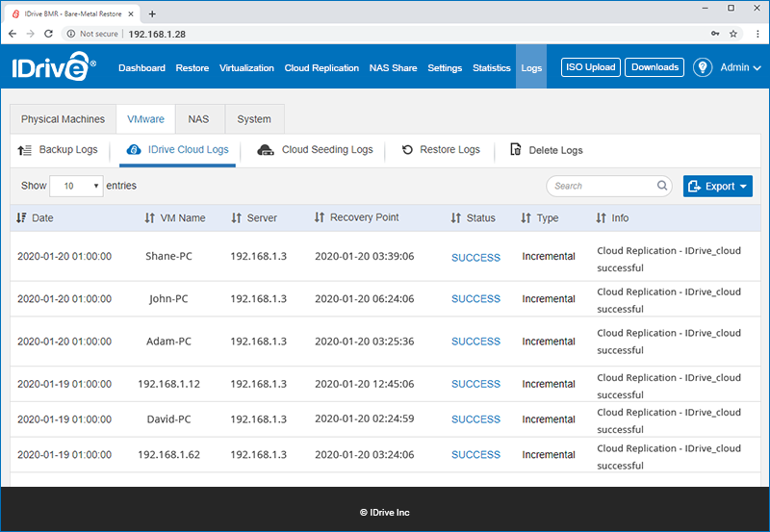770x532 pixels.
Task: Click recovery point 2020-01-20 12:45:06
Action: [365, 384]
